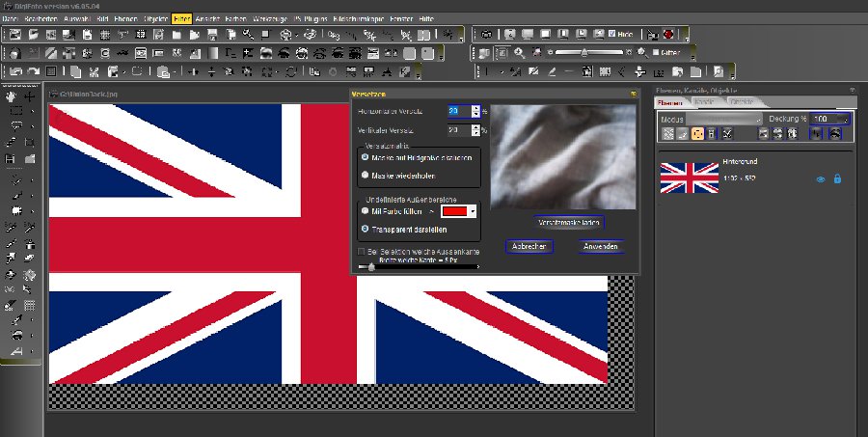Select the rectangular selection tool

click(16, 112)
